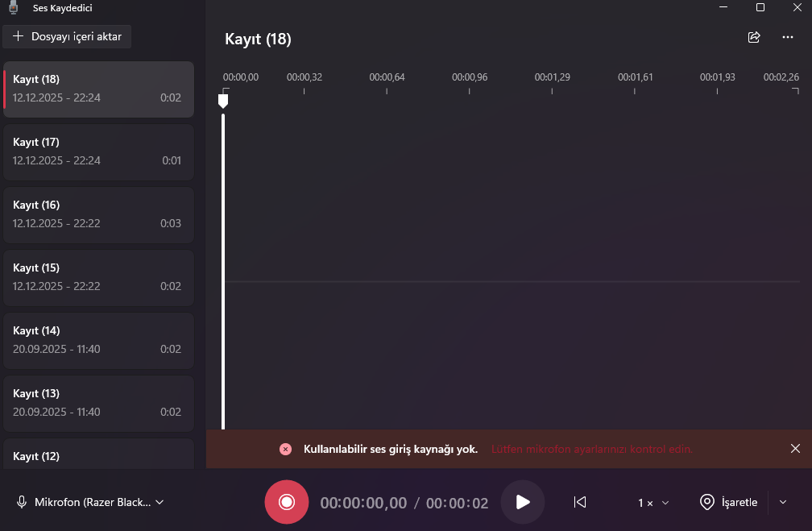812x531 pixels.
Task: Select the Kayıt (13) recording in the list
Action: click(98, 404)
